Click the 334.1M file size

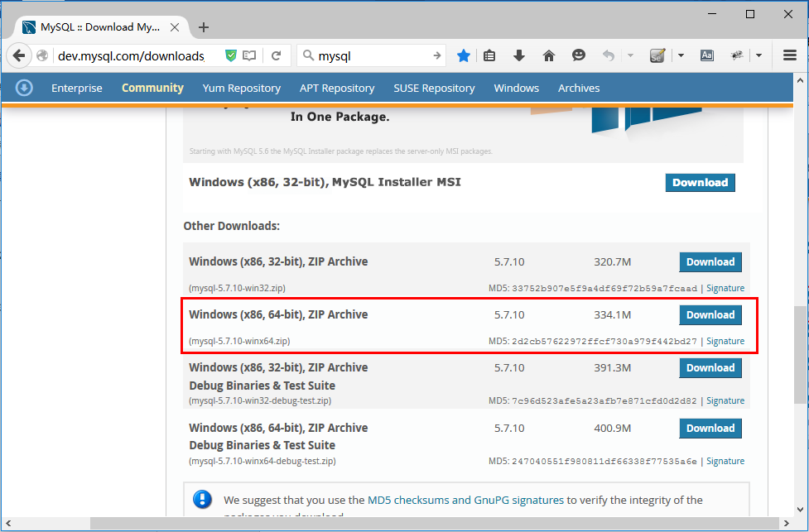(x=613, y=315)
